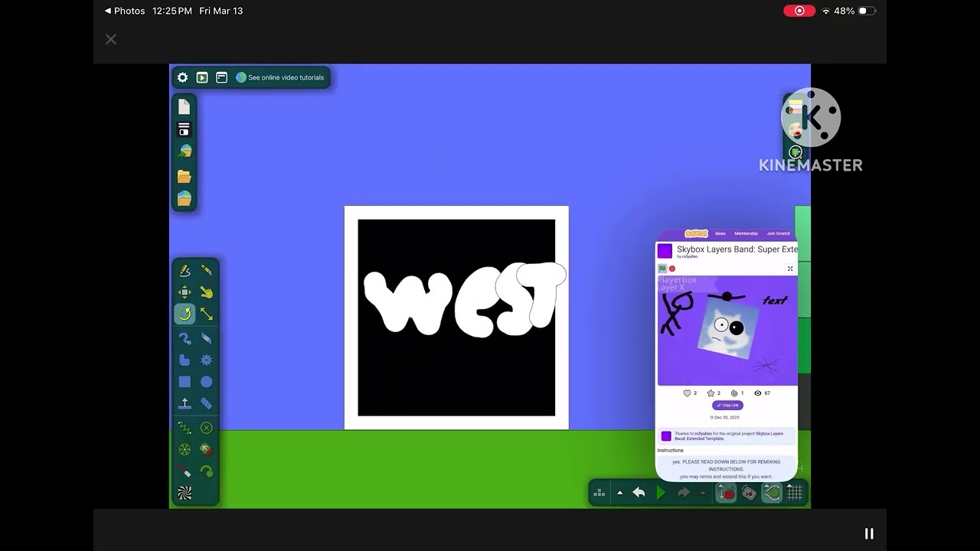
Task: Select the Rotate tool
Action: pyautogui.click(x=185, y=314)
